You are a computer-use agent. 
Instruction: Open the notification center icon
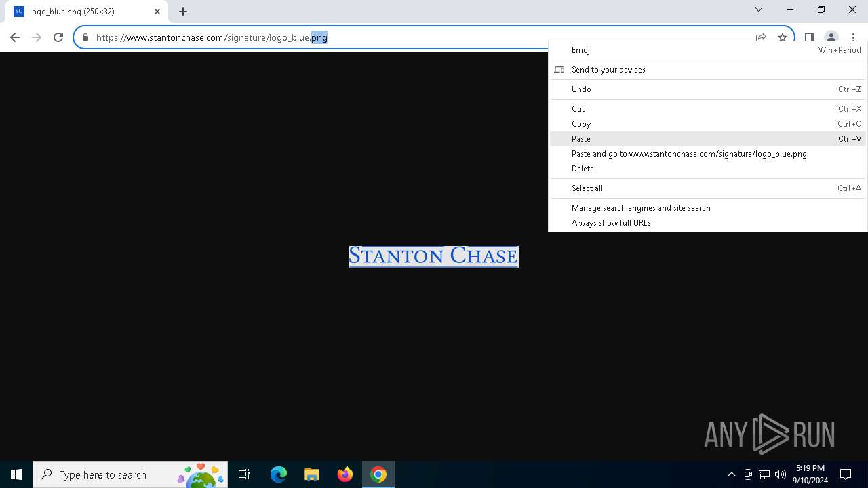tap(846, 474)
